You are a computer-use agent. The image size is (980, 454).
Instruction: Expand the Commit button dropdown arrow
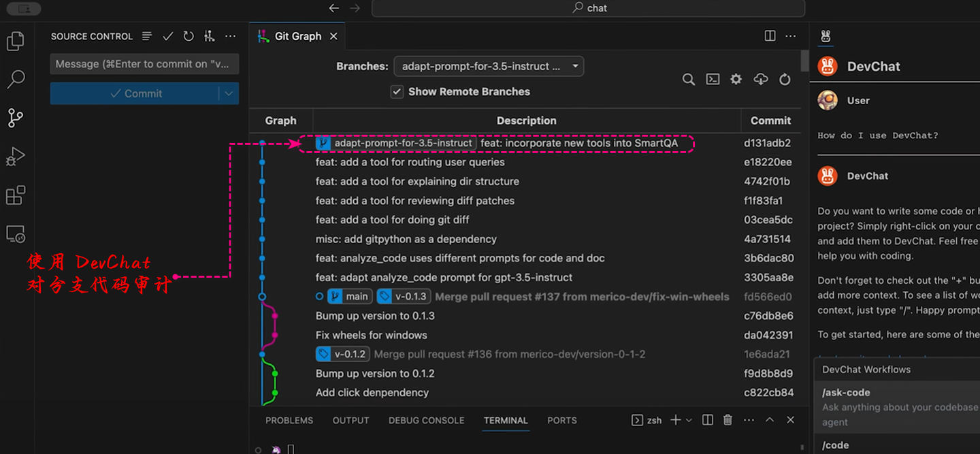[x=229, y=94]
